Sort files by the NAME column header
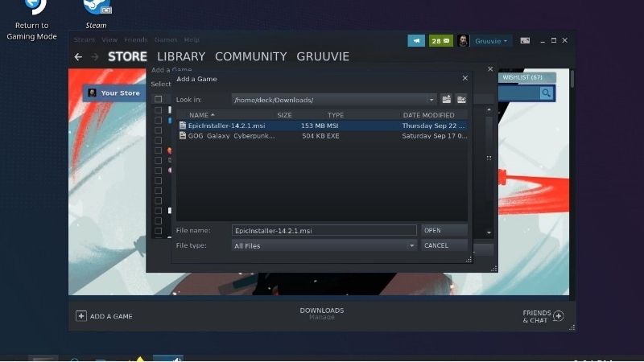Image resolution: width=644 pixels, height=362 pixels. click(x=201, y=115)
